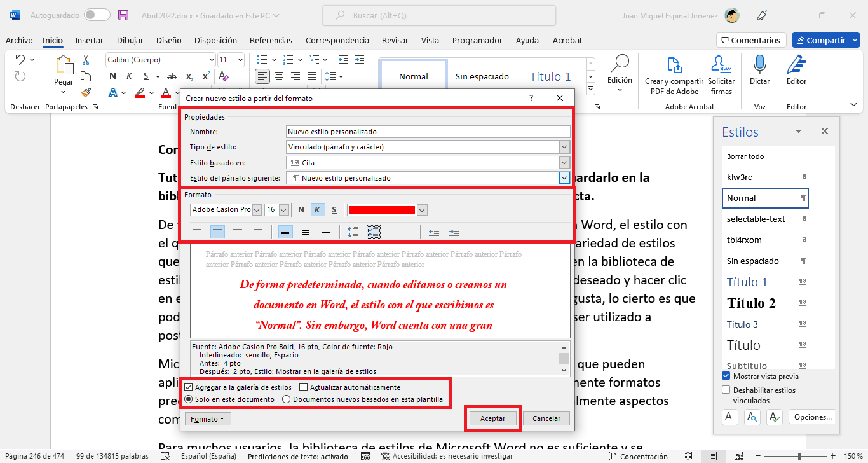Click the save floppy icon in title bar
Screen dimensions: 868x463
tap(123, 15)
